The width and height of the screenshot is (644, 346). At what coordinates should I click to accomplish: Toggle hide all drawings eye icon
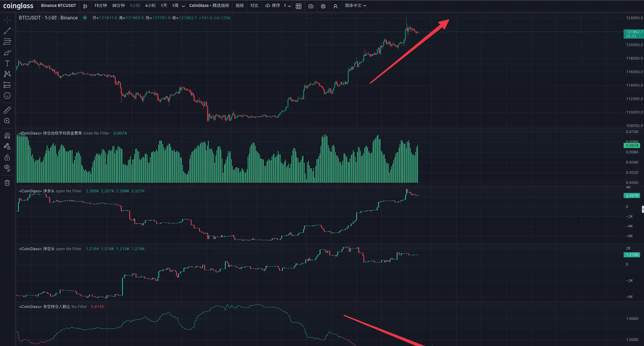tap(7, 168)
